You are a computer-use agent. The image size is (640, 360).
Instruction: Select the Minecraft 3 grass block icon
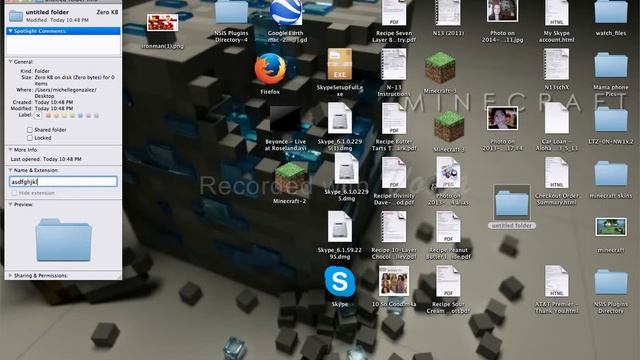click(x=449, y=127)
